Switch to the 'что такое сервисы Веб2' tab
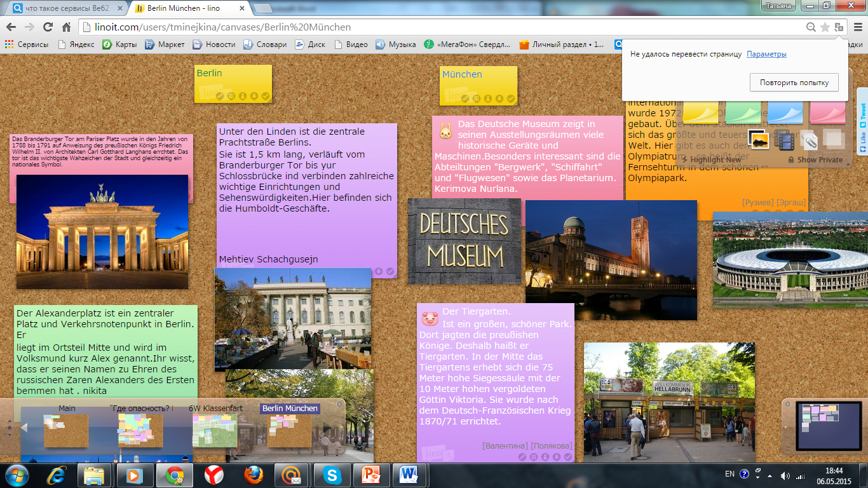This screenshot has height=488, width=868. pyautogui.click(x=67, y=8)
